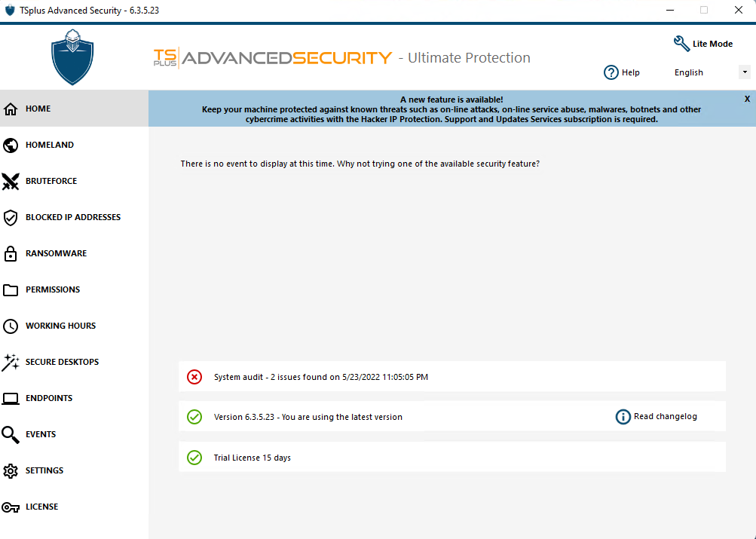Click the new feature announcement banner text
The width and height of the screenshot is (756, 539).
click(451, 109)
